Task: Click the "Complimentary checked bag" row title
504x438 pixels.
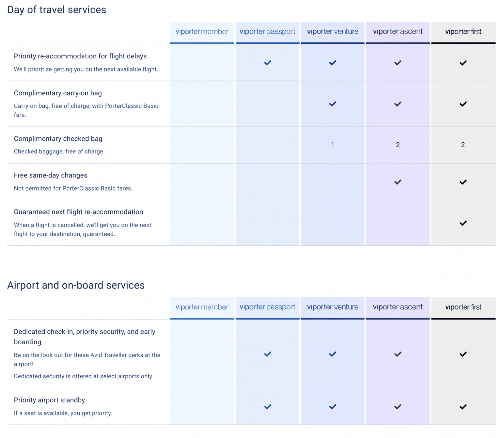Action: pyautogui.click(x=58, y=139)
